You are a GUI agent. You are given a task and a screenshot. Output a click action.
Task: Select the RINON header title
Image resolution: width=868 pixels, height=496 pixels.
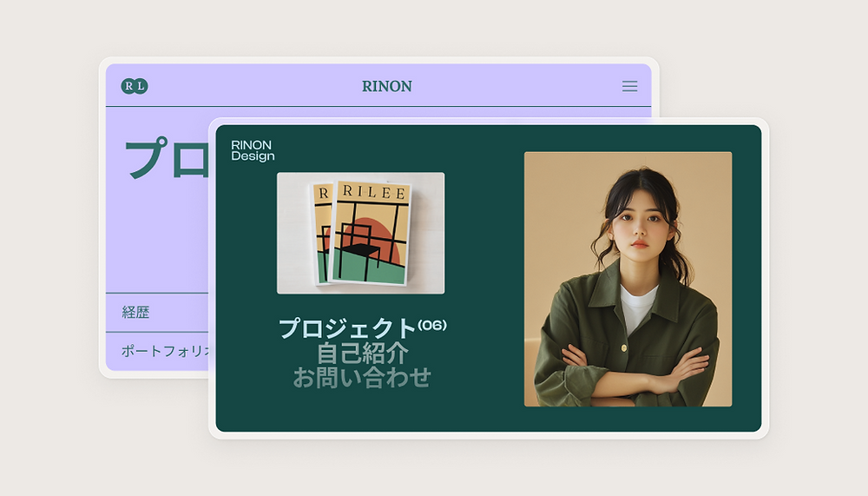[387, 87]
